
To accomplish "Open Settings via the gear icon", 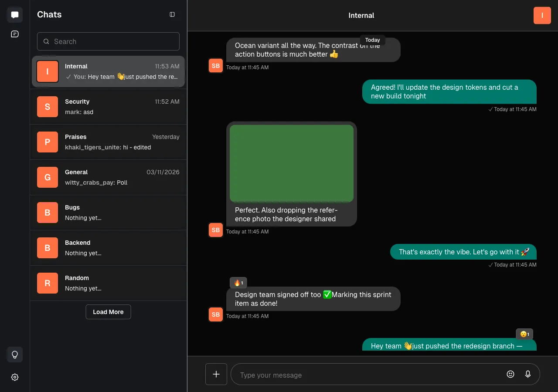I will (x=14, y=377).
